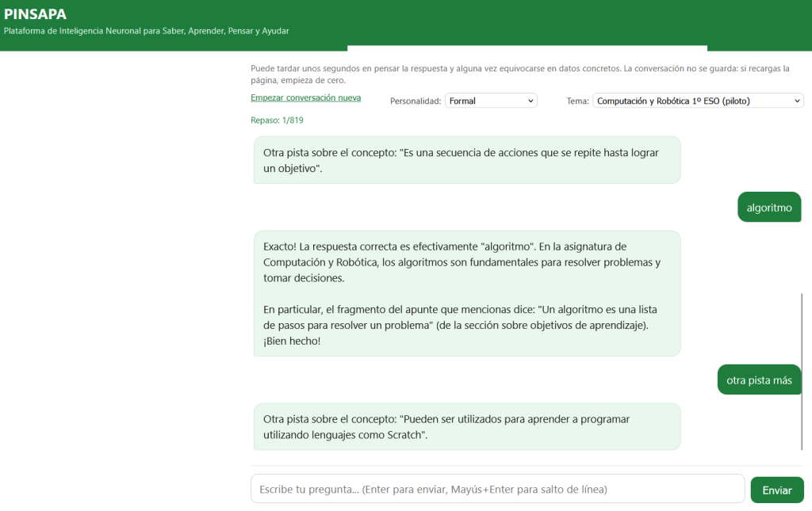Image resolution: width=812 pixels, height=511 pixels.
Task: Open the Personalidad dropdown set to Formal
Action: click(x=491, y=101)
